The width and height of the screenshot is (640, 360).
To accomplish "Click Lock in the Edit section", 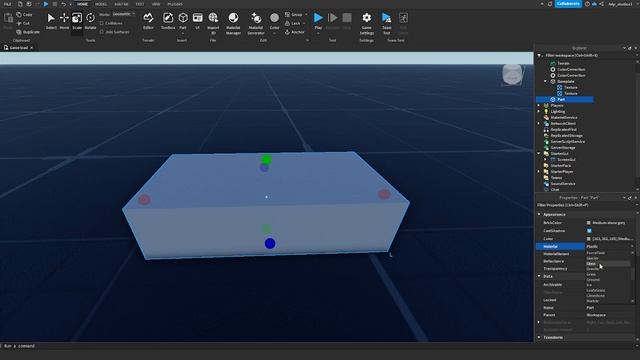I will pyautogui.click(x=293, y=23).
